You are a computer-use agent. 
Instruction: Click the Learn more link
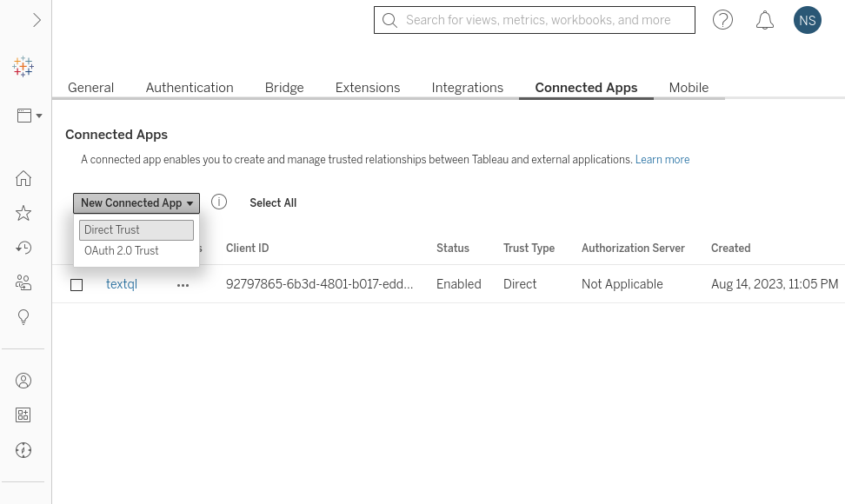click(x=662, y=159)
